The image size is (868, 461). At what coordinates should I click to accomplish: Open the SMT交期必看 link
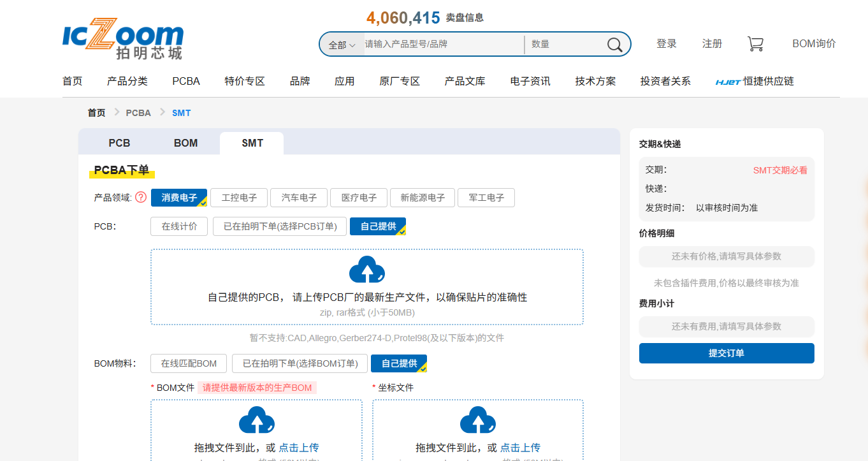point(780,170)
